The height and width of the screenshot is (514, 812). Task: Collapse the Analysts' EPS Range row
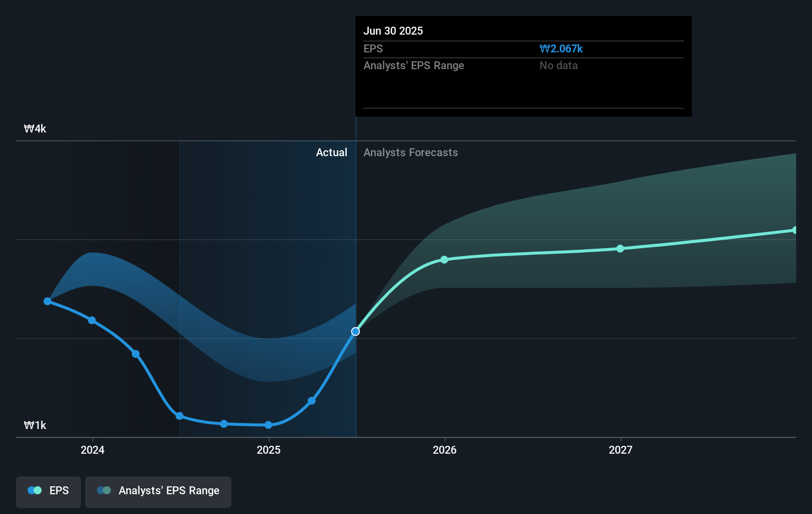coord(414,65)
